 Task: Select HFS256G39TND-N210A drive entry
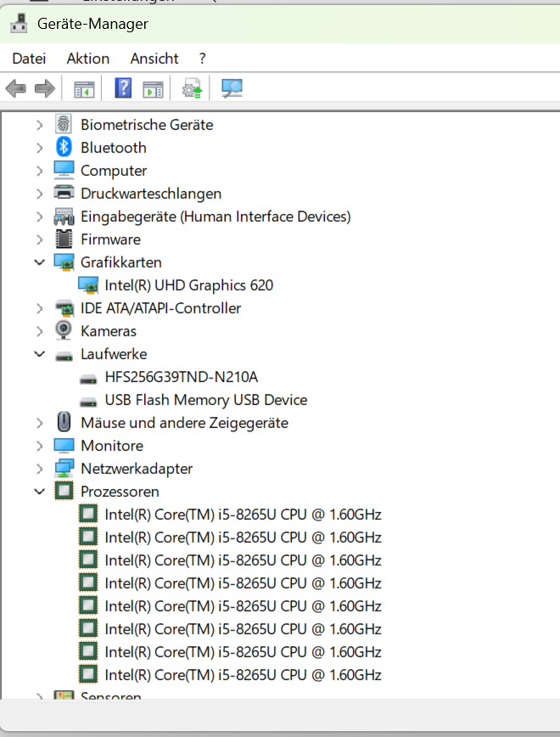[182, 376]
